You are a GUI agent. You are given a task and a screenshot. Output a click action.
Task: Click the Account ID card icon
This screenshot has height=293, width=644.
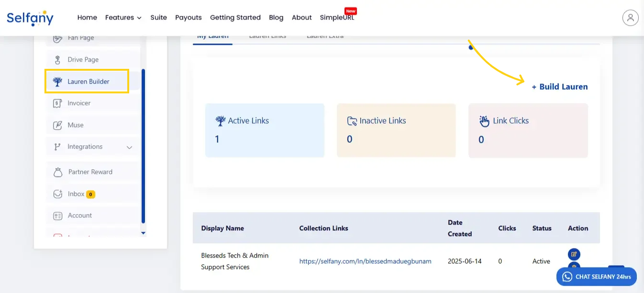pyautogui.click(x=58, y=216)
